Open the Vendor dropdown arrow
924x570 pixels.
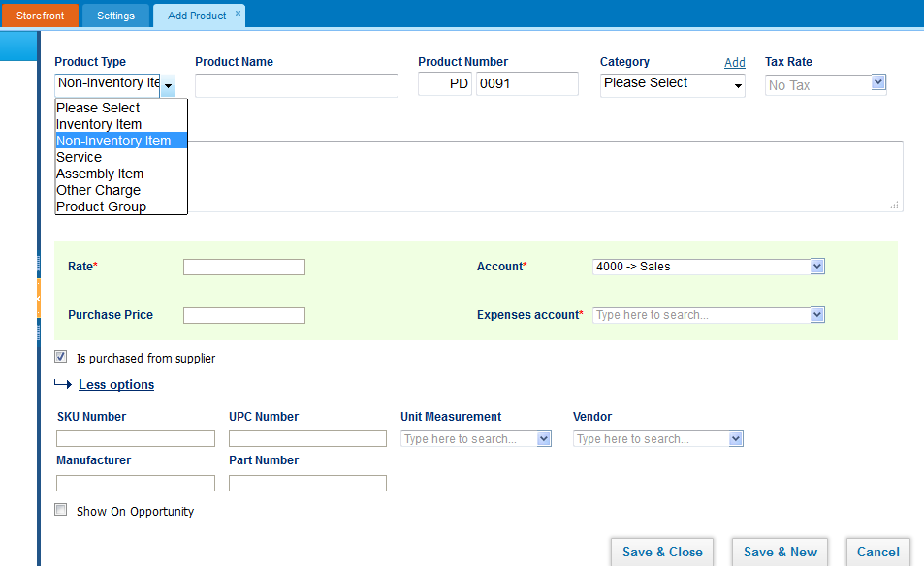tap(736, 438)
